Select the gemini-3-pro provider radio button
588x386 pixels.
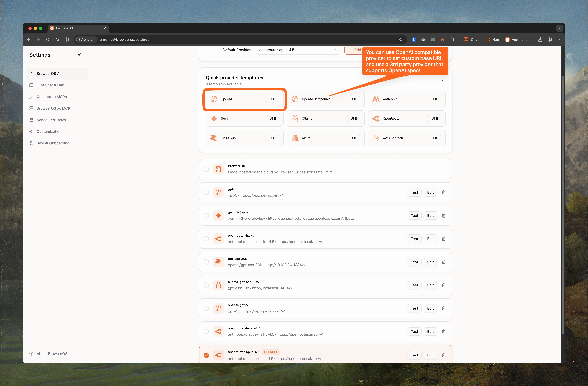[207, 215]
